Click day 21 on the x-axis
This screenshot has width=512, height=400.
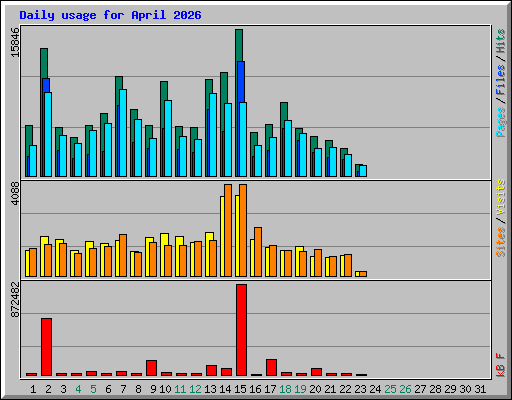coord(330,389)
